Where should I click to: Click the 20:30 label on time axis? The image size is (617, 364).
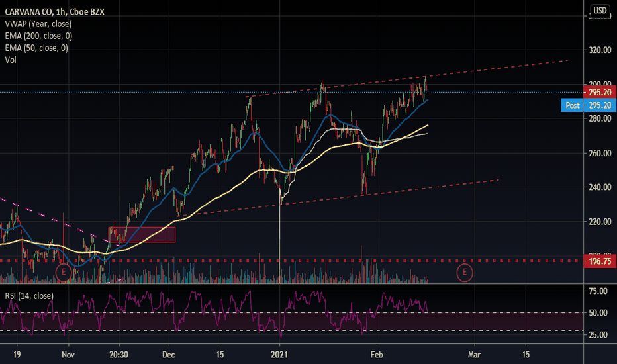coord(119,355)
